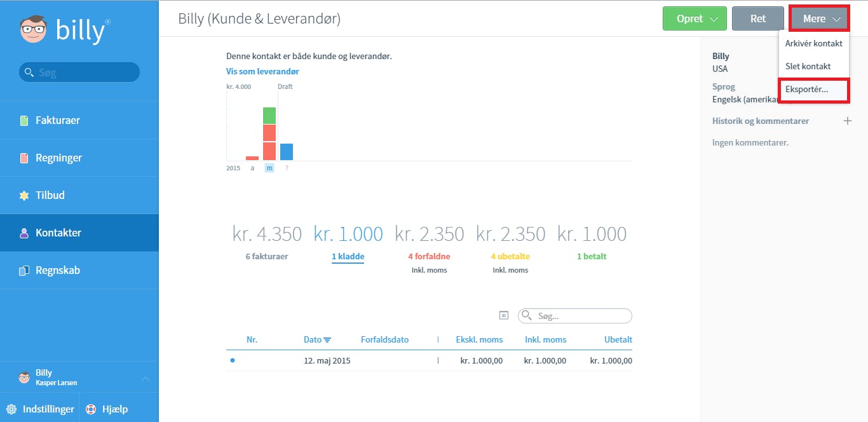Screen dimensions: 868x422
Task: Click the red Regninger document icon
Action: [24, 158]
